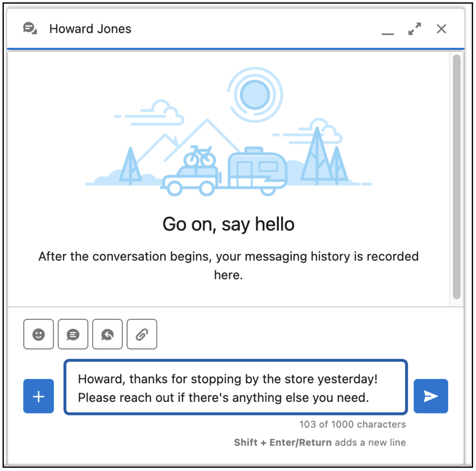Viewport: 476px width, 471px height.
Task: Click inside the message text box
Action: coord(235,388)
